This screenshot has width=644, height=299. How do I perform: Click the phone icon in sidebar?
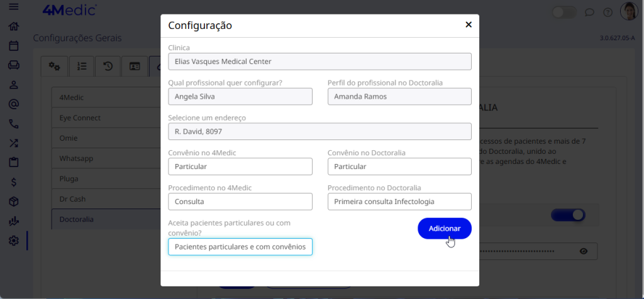[x=13, y=124]
